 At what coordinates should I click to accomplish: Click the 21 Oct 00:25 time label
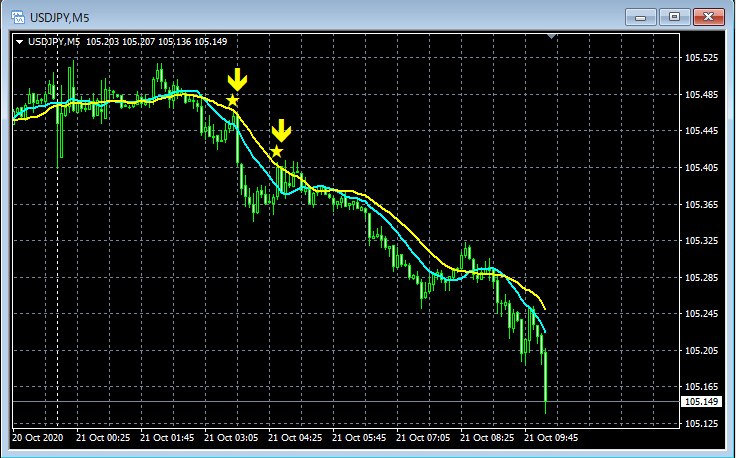[x=103, y=438]
